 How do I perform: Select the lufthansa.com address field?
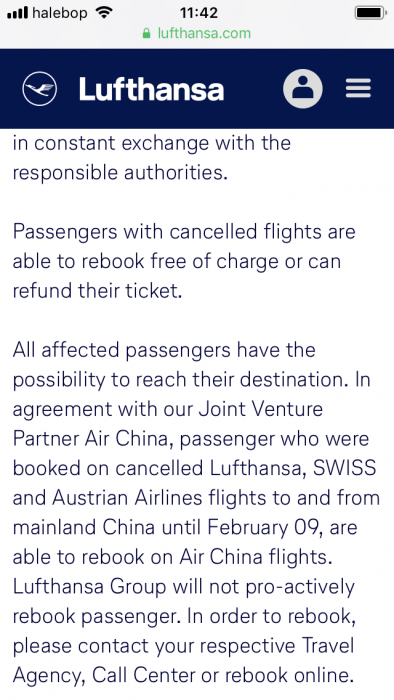click(197, 33)
